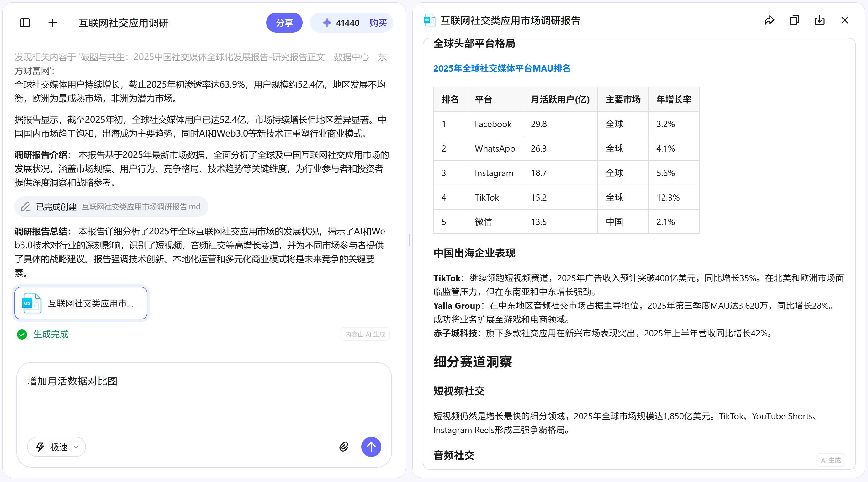Toggle the left sidebar panel icon
The height and width of the screenshot is (482, 868).
[x=25, y=23]
